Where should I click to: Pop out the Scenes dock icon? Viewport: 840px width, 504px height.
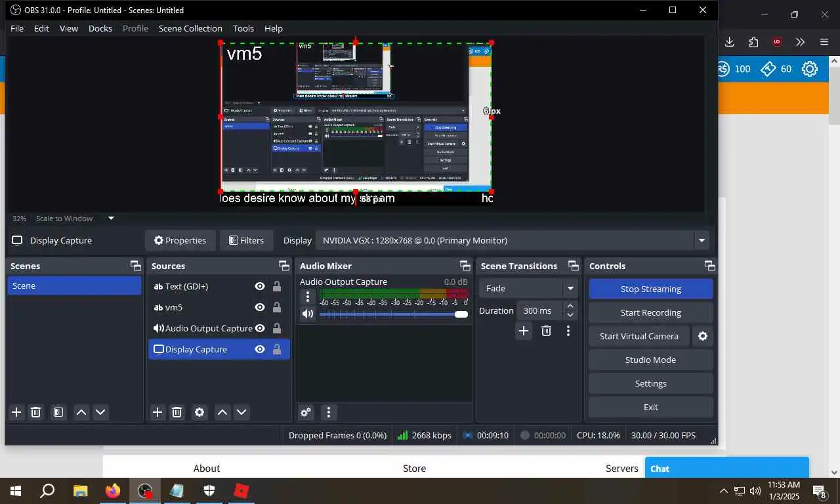click(x=136, y=266)
